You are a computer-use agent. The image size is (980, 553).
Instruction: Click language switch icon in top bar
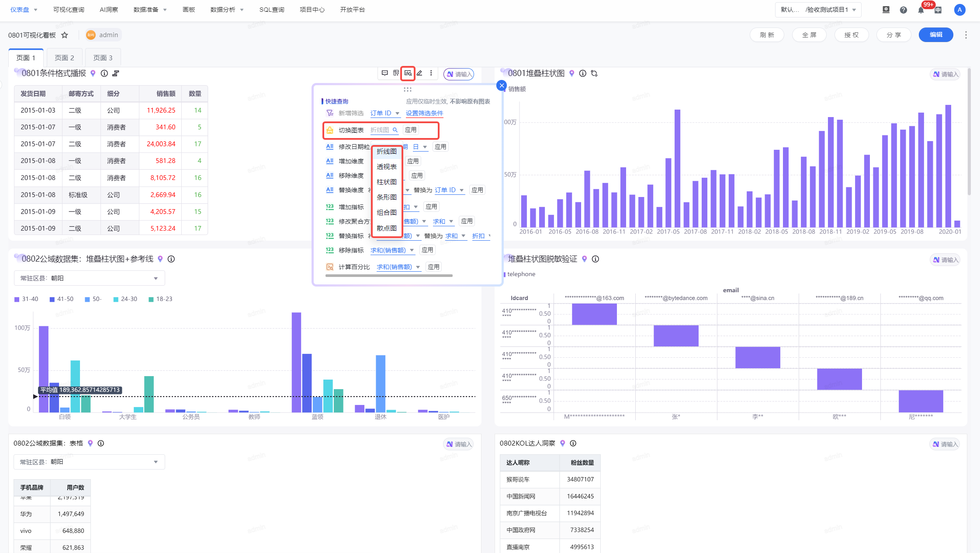point(938,10)
